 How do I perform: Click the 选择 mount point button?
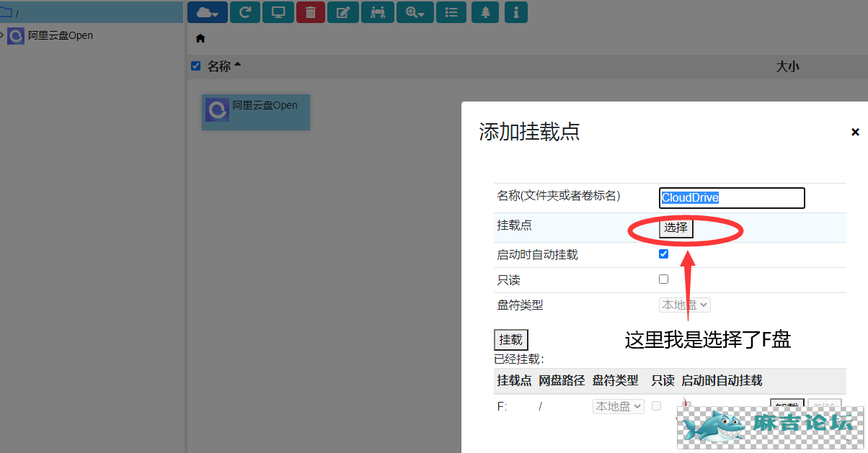pos(676,228)
